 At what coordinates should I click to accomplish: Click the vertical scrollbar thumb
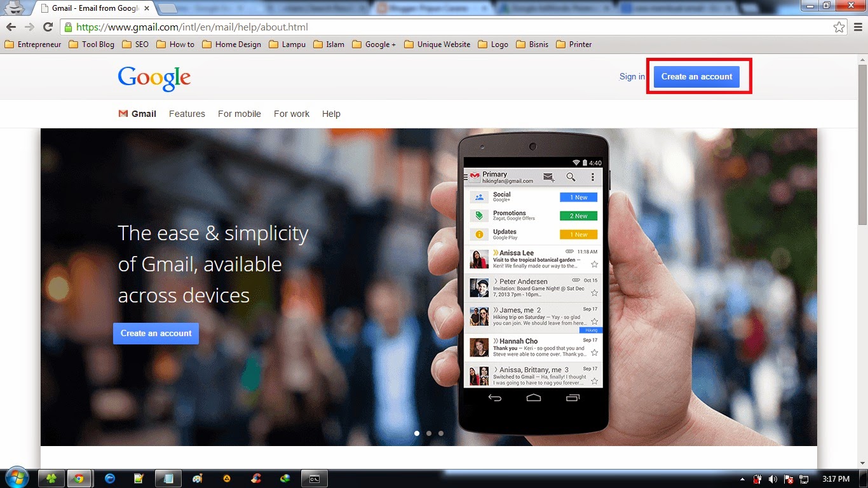(862, 144)
